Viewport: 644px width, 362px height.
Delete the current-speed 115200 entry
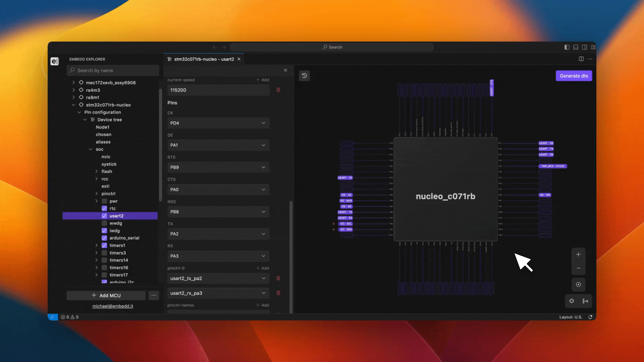pos(278,90)
